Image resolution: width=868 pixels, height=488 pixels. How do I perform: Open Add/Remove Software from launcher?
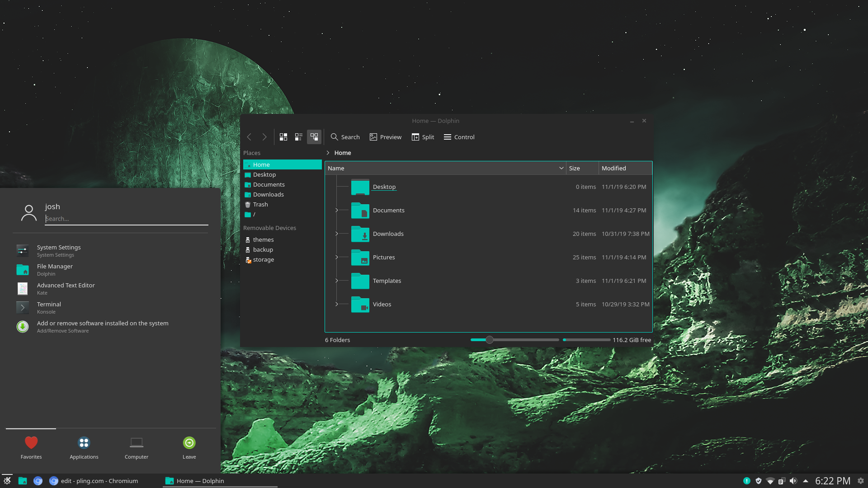click(111, 327)
